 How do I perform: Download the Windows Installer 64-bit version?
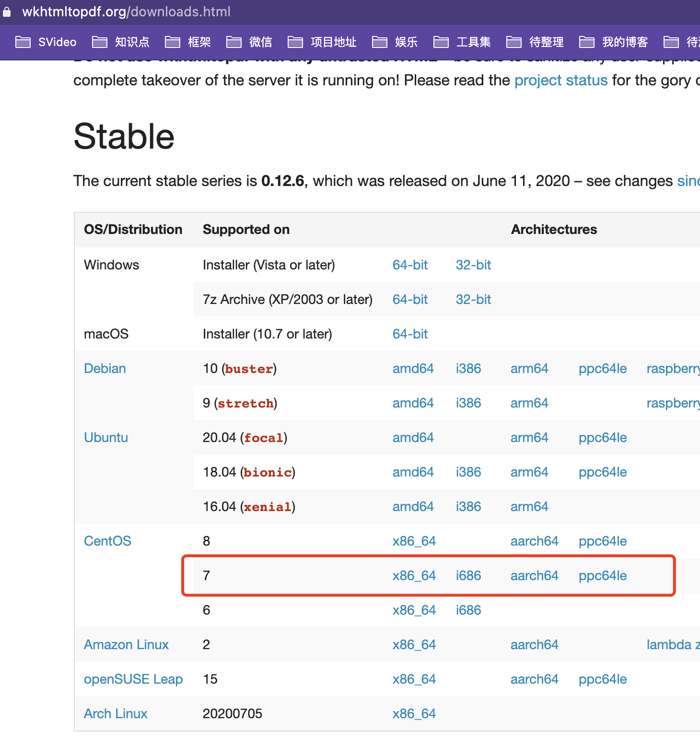point(410,265)
